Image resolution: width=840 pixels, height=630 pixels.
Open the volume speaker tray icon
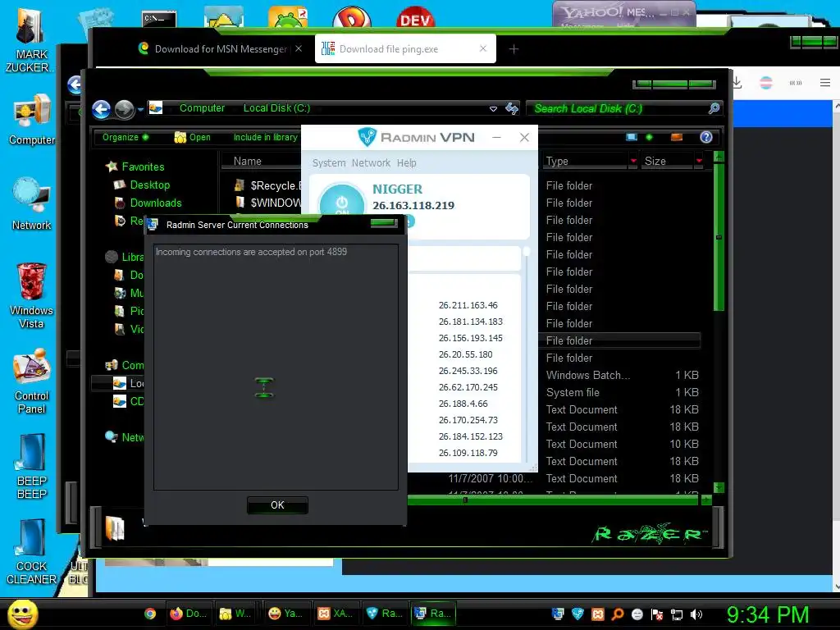(x=696, y=614)
